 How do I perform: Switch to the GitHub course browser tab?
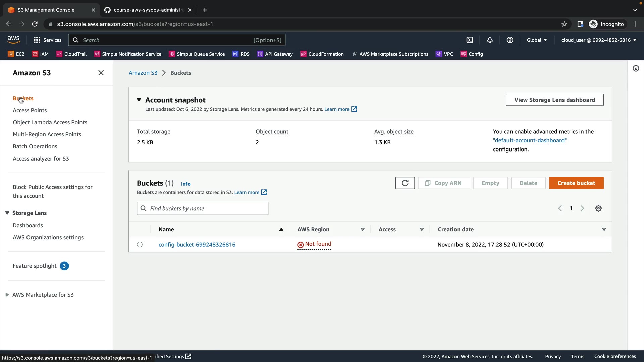148,10
